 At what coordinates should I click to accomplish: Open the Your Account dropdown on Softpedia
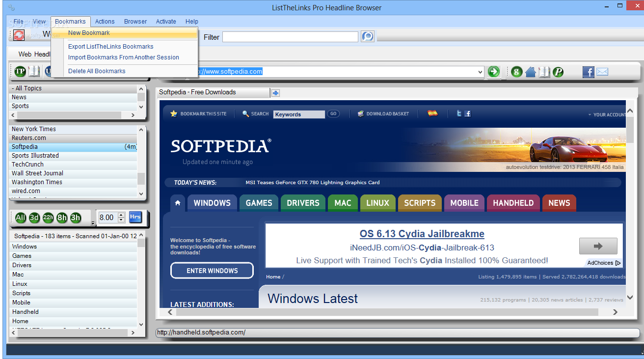[x=607, y=114]
